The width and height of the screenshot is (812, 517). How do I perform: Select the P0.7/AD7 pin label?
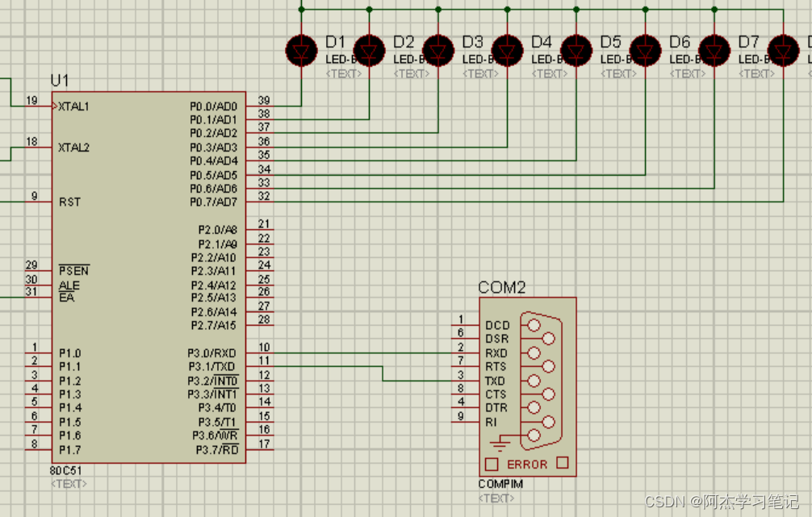213,201
